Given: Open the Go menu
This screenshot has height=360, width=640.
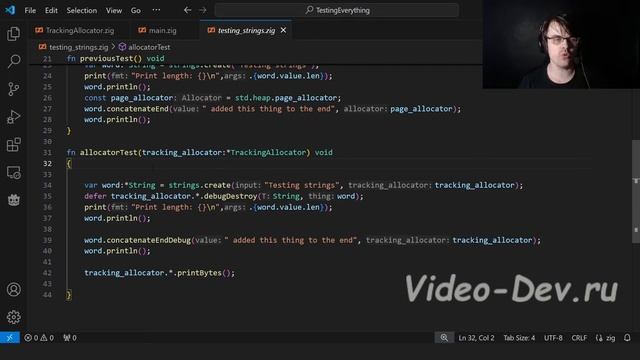Looking at the screenshot, I should 136,10.
